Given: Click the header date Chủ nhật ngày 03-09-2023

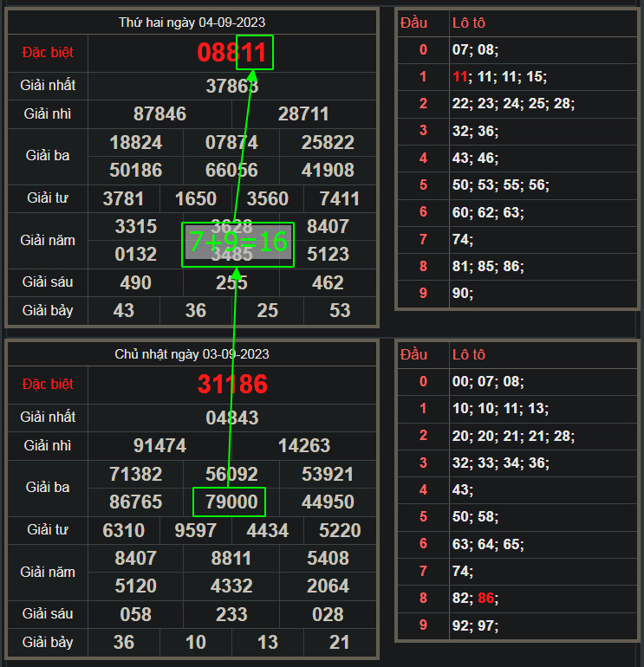Looking at the screenshot, I should [x=193, y=354].
